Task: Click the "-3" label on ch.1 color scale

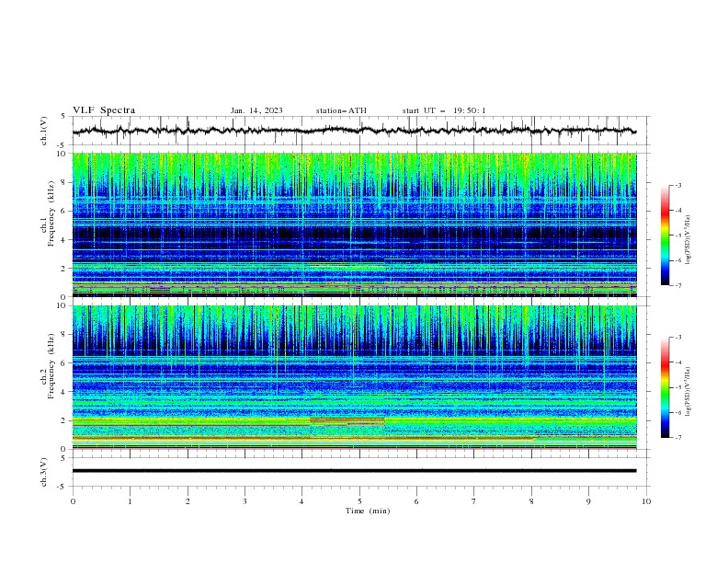Action: pyautogui.click(x=677, y=185)
